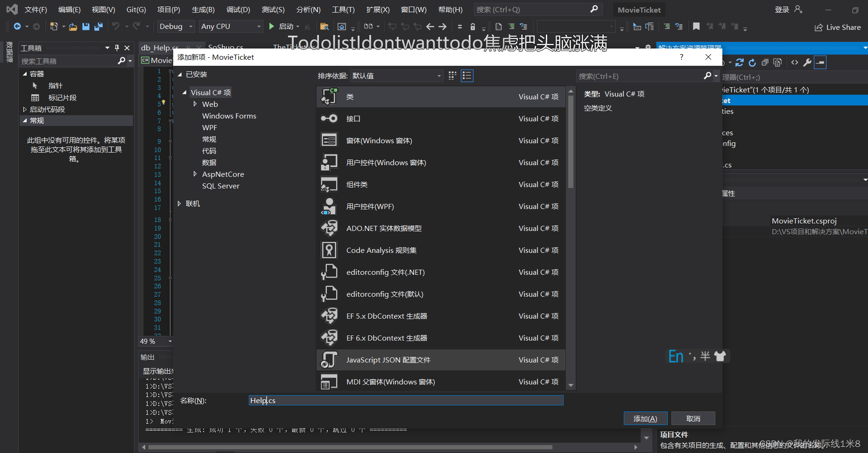Open the 调试(D) debug menu

tap(238, 9)
